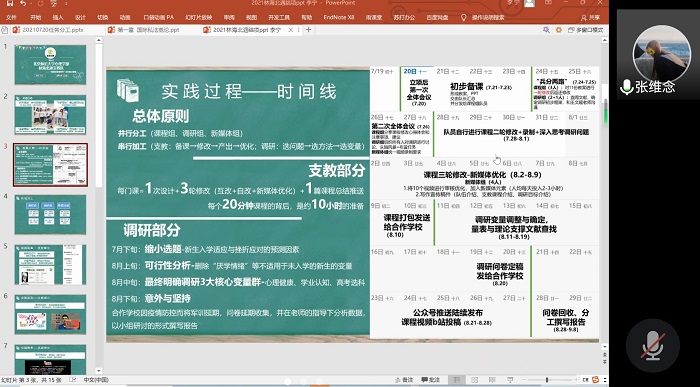Click the gear settings icon near multi-window mode

point(558,30)
